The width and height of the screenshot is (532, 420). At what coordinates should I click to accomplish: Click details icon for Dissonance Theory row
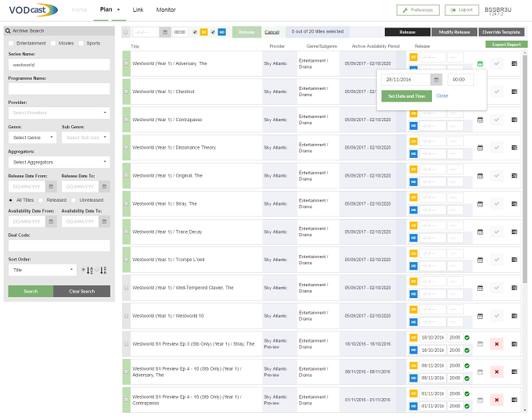(514, 148)
